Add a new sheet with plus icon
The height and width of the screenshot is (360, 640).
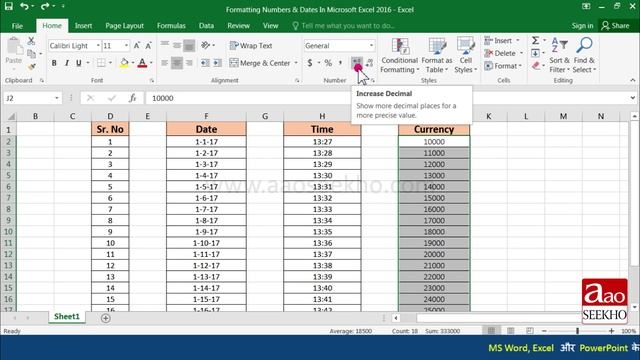(106, 318)
